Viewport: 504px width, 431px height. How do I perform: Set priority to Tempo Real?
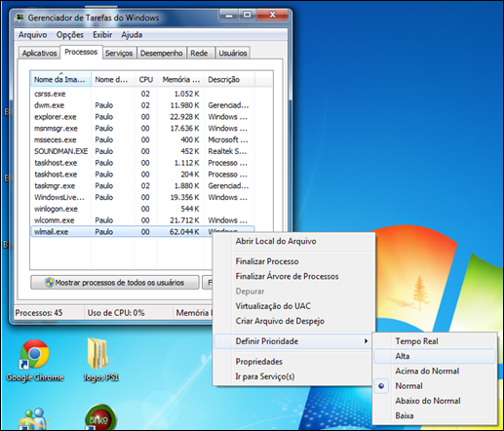pyautogui.click(x=435, y=341)
